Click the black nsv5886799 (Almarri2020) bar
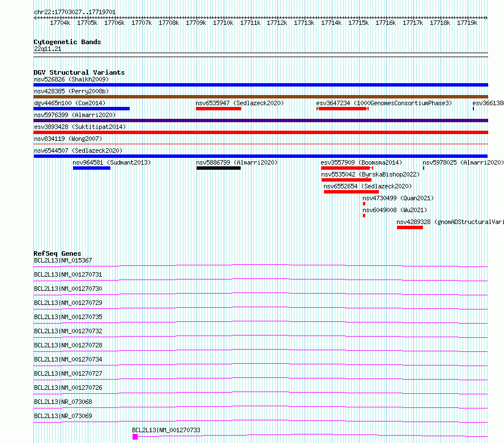Viewport: 504px width, 443px height. (x=219, y=168)
